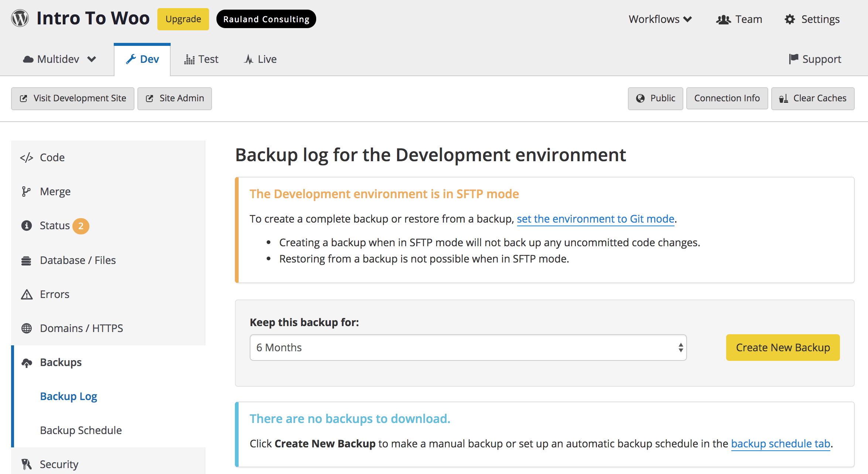Select the Code section with code icon
The height and width of the screenshot is (474, 868).
[x=27, y=157]
